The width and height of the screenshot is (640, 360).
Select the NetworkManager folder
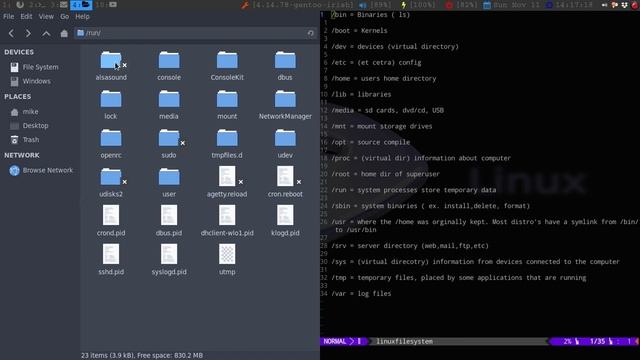(x=285, y=104)
